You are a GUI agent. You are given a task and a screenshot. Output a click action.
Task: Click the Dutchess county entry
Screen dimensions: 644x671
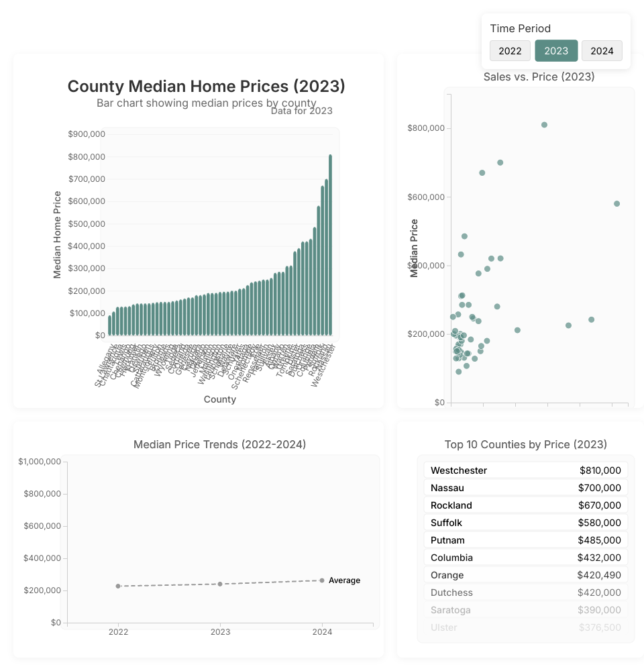click(x=526, y=592)
